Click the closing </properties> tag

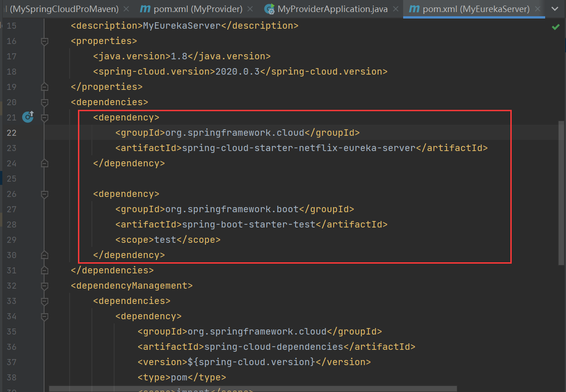[107, 87]
